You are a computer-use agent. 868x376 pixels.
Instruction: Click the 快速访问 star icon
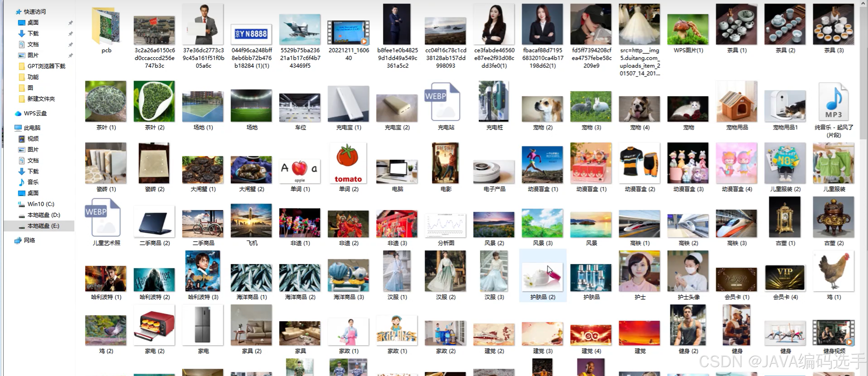(x=19, y=12)
